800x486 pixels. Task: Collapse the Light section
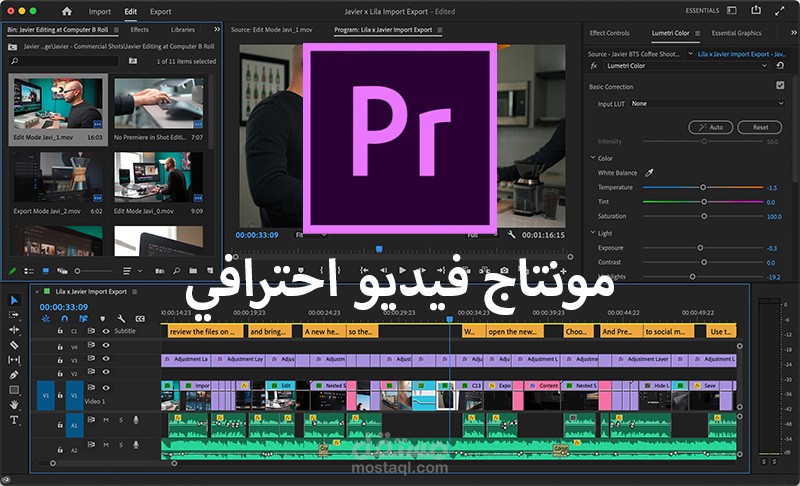click(x=593, y=233)
